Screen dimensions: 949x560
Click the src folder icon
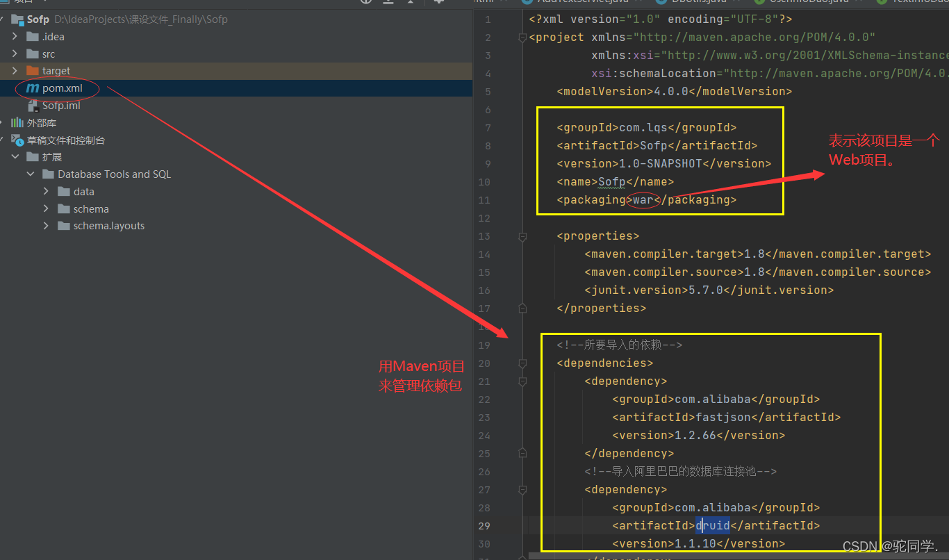click(33, 53)
